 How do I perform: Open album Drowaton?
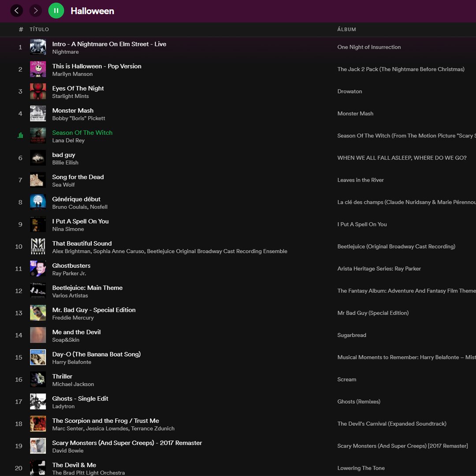[x=350, y=91]
